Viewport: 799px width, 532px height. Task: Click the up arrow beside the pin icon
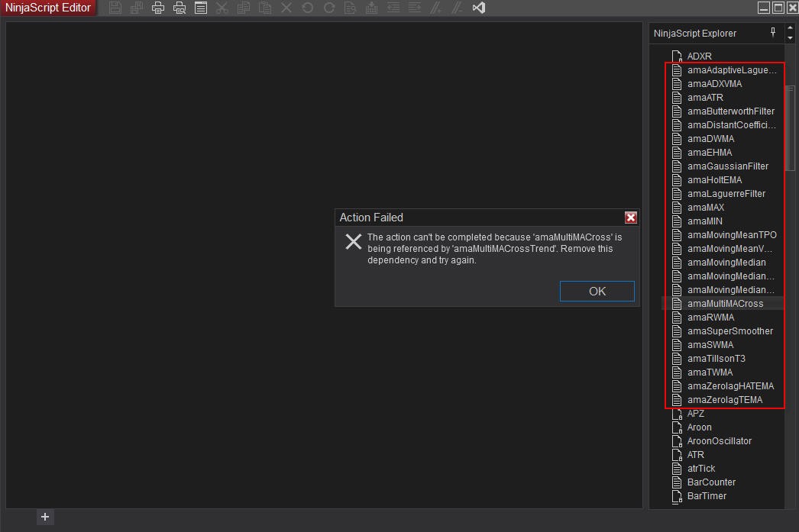coord(790,28)
